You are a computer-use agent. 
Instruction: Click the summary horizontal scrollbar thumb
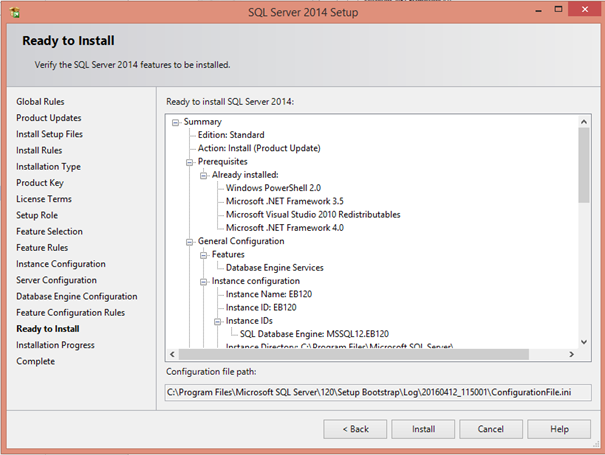354,354
